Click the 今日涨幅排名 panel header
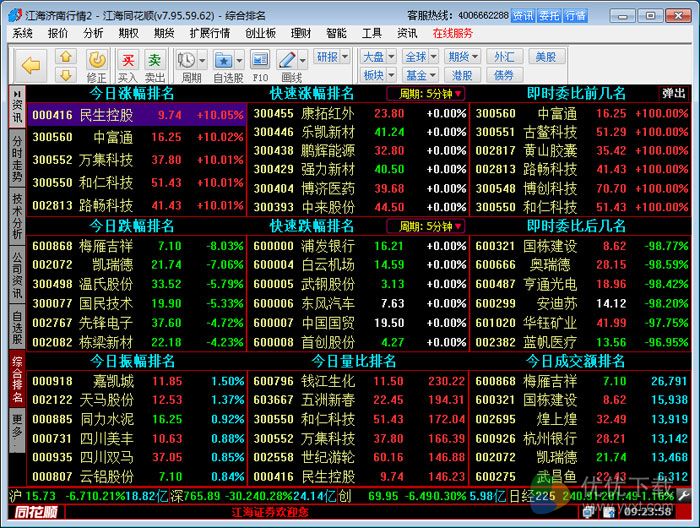The width and height of the screenshot is (700, 528). pos(132,93)
